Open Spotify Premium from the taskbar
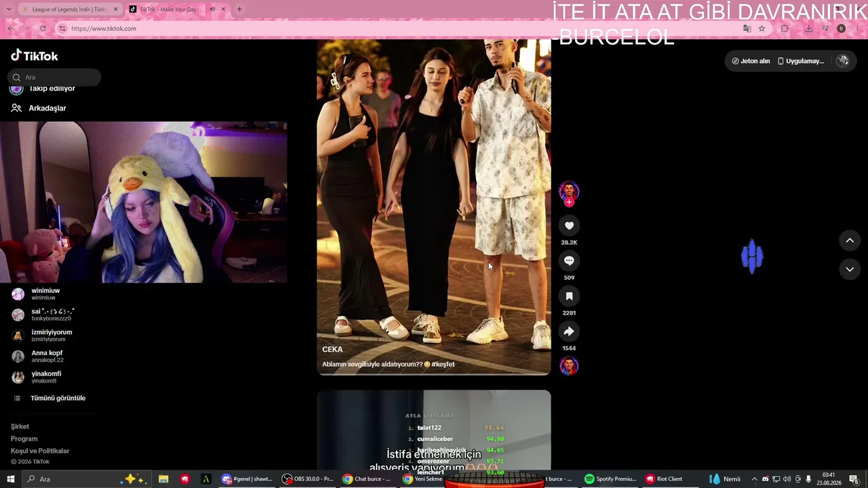 coord(610,479)
